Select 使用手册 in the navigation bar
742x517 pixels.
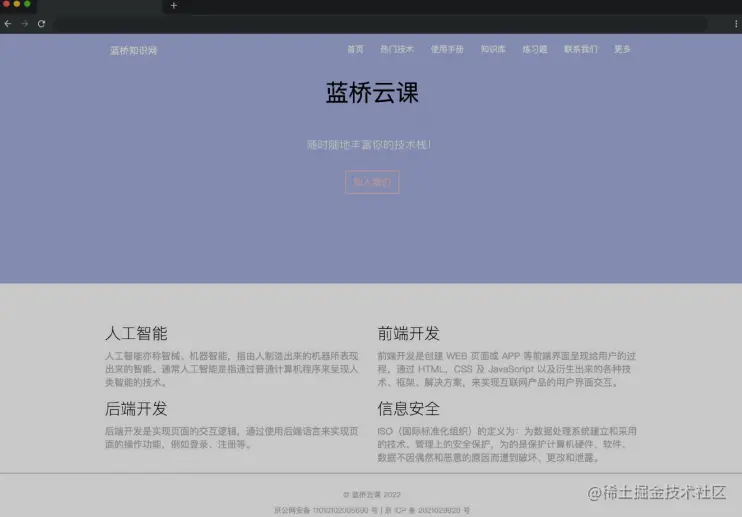tap(447, 49)
